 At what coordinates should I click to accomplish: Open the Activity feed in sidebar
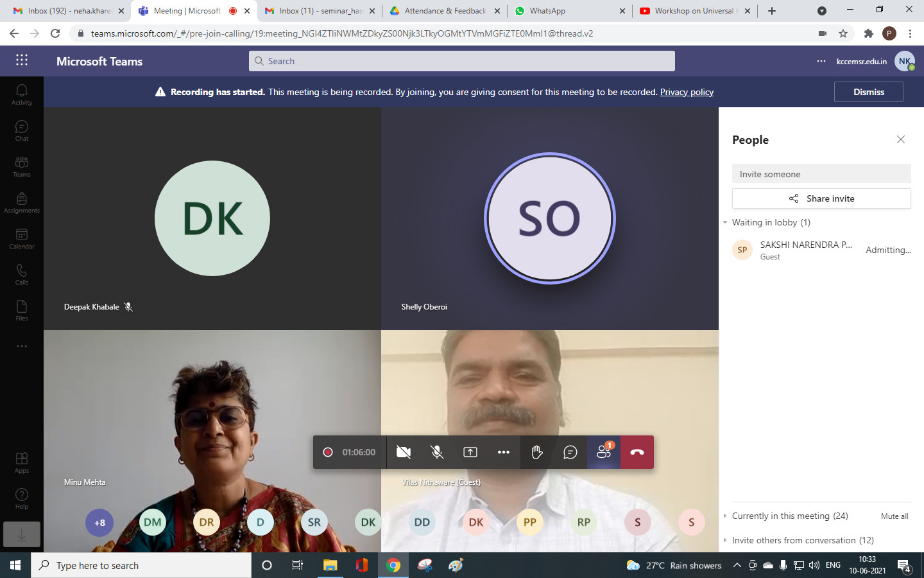pyautogui.click(x=21, y=94)
